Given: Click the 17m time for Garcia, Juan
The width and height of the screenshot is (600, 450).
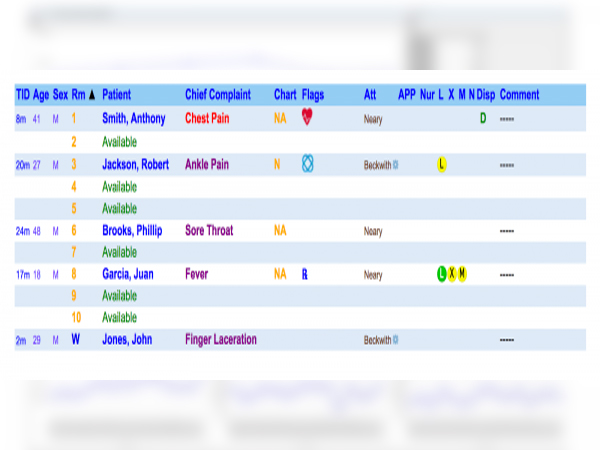Looking at the screenshot, I should click(23, 275).
